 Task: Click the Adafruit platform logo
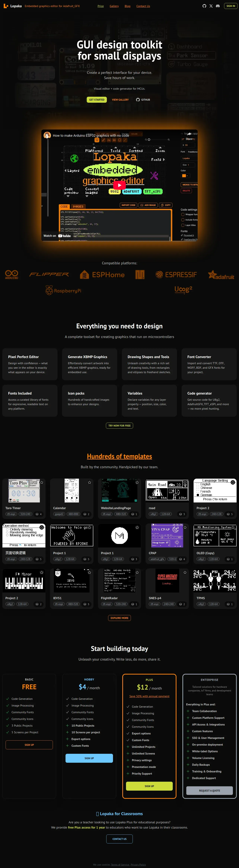221,275
